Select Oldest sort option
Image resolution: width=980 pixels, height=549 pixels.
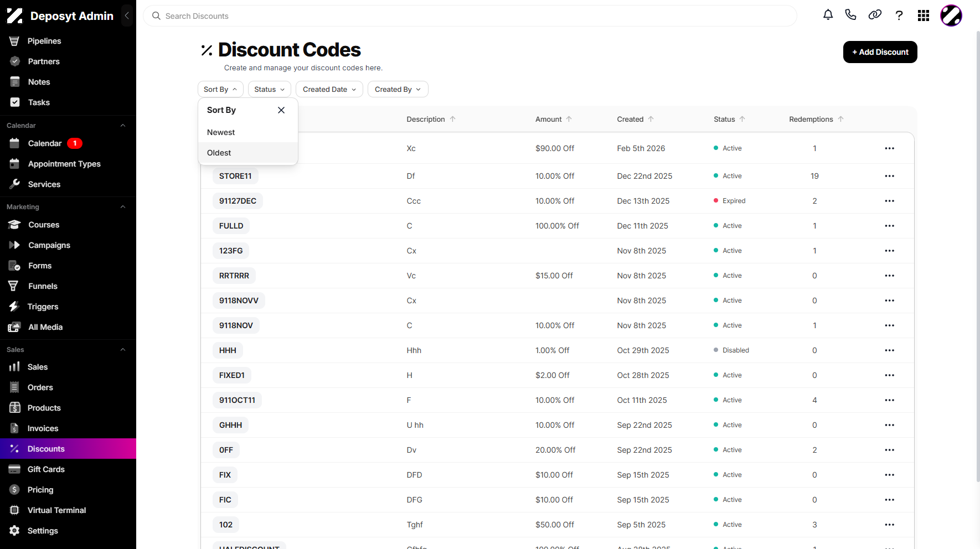(x=248, y=153)
